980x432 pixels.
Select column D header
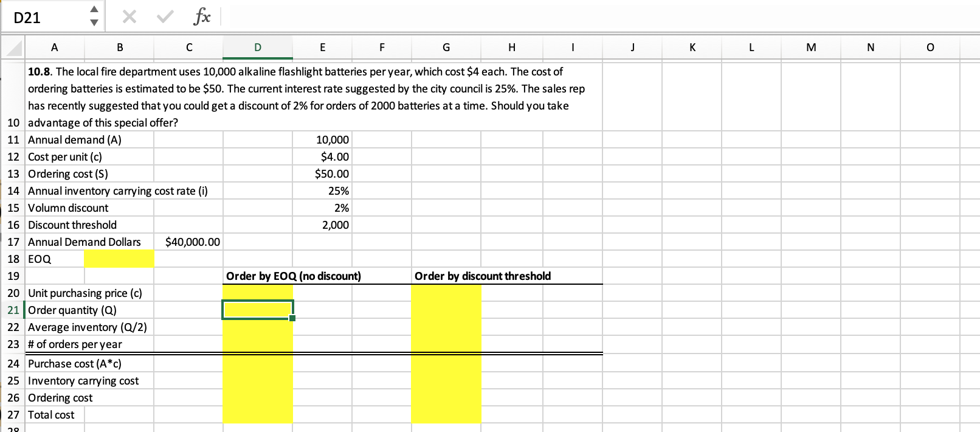258,47
